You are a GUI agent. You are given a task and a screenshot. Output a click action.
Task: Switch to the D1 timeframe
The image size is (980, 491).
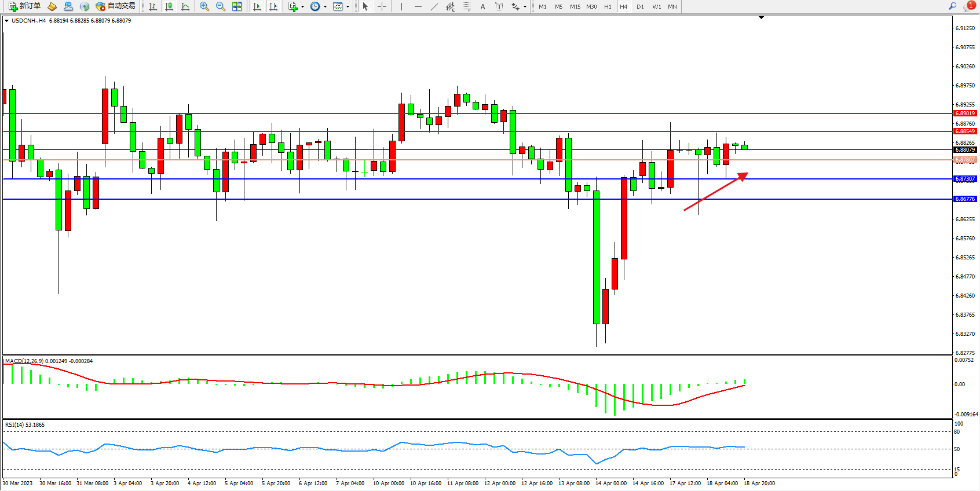640,6
